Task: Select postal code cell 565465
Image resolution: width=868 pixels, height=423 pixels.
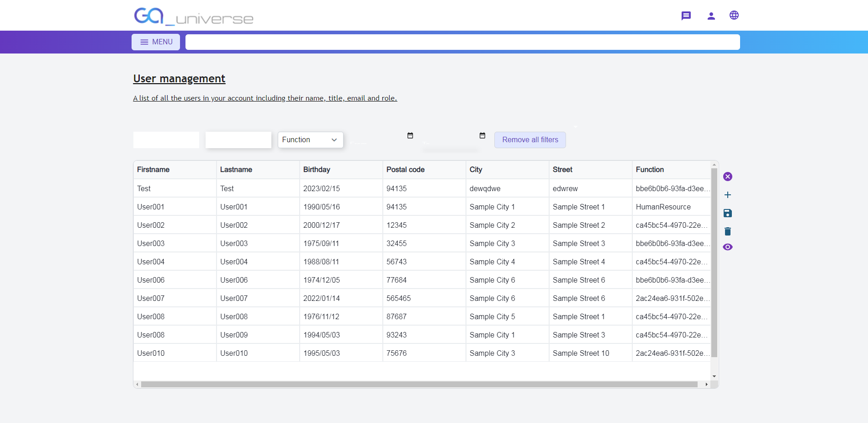Action: coord(424,298)
